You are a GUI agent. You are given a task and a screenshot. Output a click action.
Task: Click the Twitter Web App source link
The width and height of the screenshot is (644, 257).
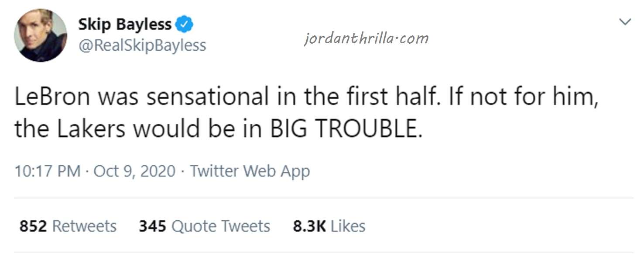[250, 171]
